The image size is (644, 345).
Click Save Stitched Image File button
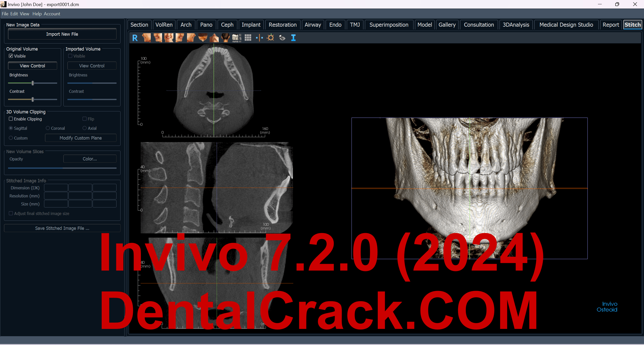click(x=62, y=228)
